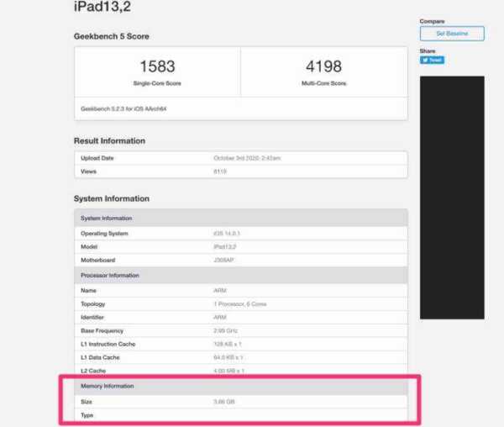Click the L2 Cache value 4.00 MB
The height and width of the screenshot is (427, 504).
tap(228, 371)
